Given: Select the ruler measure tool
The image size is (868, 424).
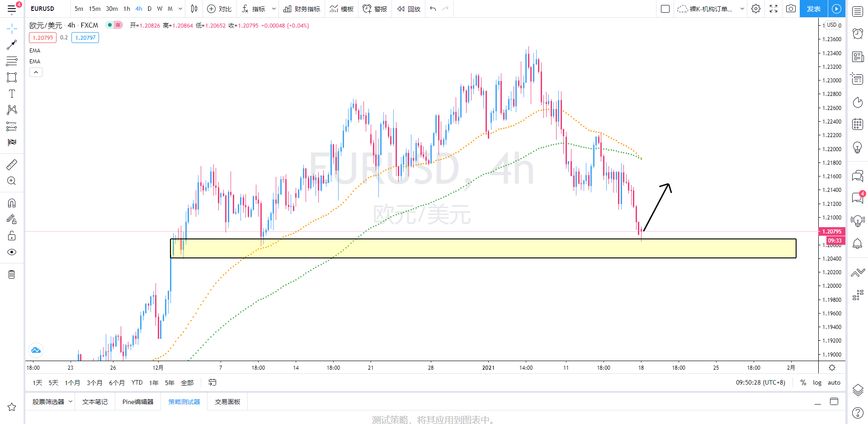Looking at the screenshot, I should tap(12, 164).
